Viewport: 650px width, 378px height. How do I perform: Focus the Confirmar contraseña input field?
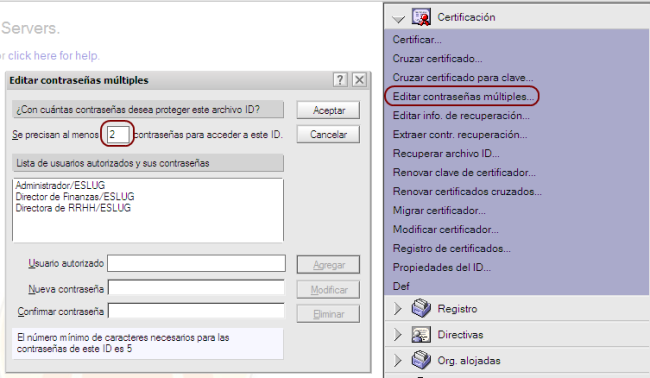coord(196,311)
